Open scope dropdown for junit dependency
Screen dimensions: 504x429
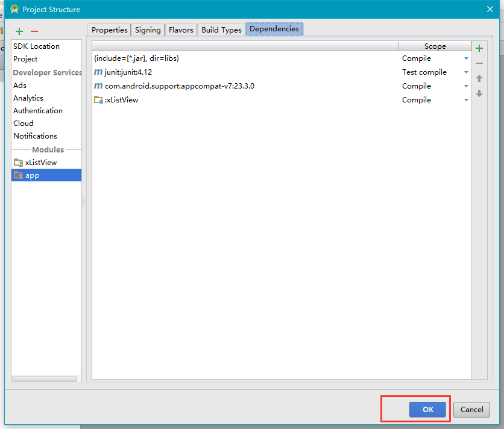466,72
